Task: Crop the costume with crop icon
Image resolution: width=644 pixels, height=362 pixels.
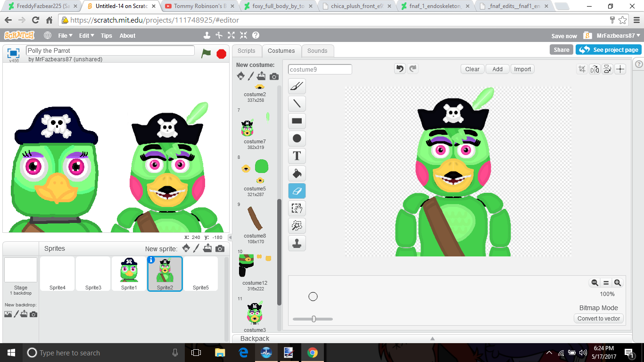Action: 582,69
